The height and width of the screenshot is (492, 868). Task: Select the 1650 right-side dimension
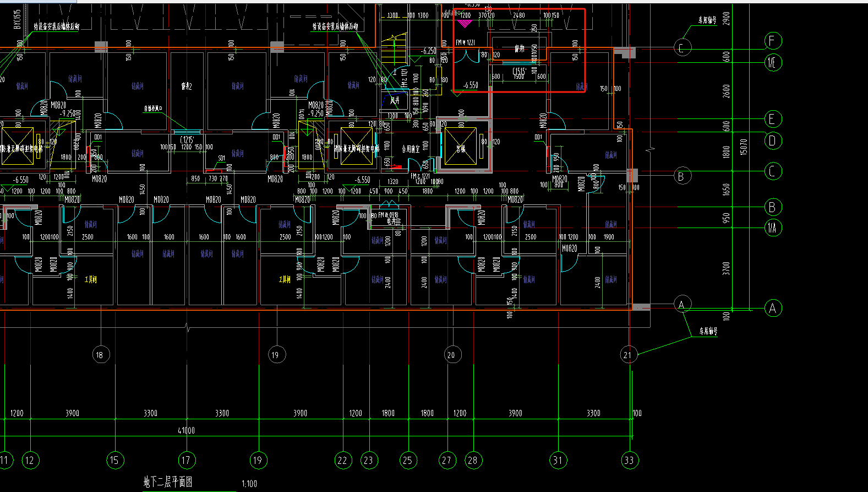[727, 190]
